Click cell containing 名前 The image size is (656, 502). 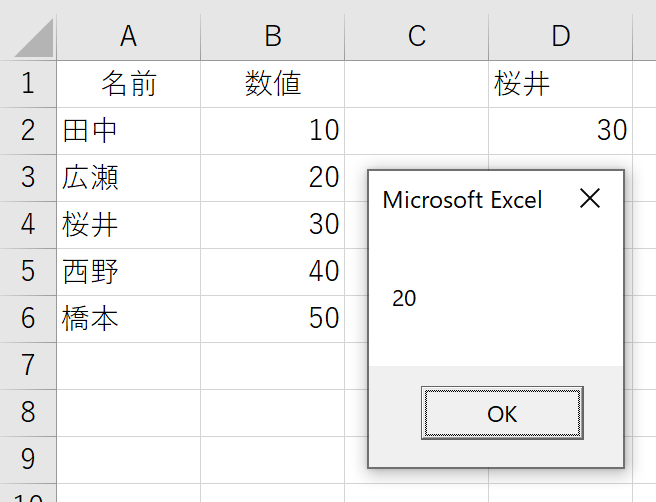click(128, 84)
